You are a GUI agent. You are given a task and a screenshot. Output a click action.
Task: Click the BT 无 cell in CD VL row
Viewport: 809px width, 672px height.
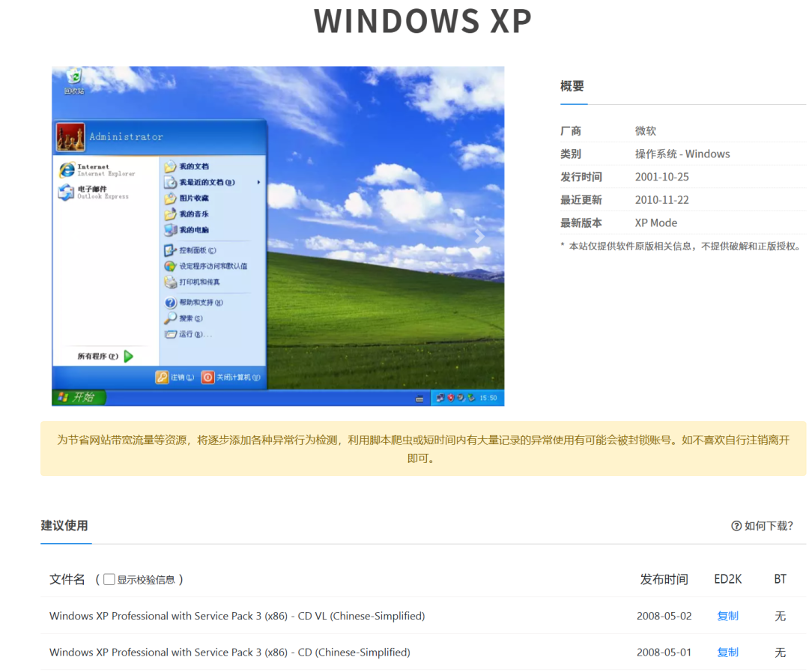pos(780,616)
